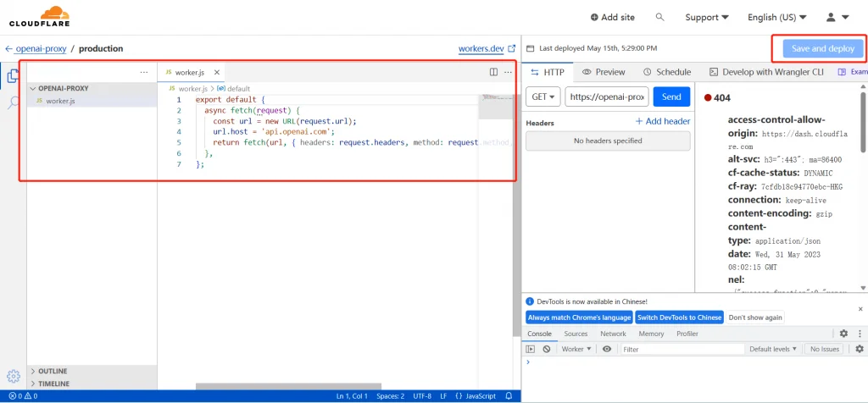Click Switch DevTools to Chinese

[679, 317]
